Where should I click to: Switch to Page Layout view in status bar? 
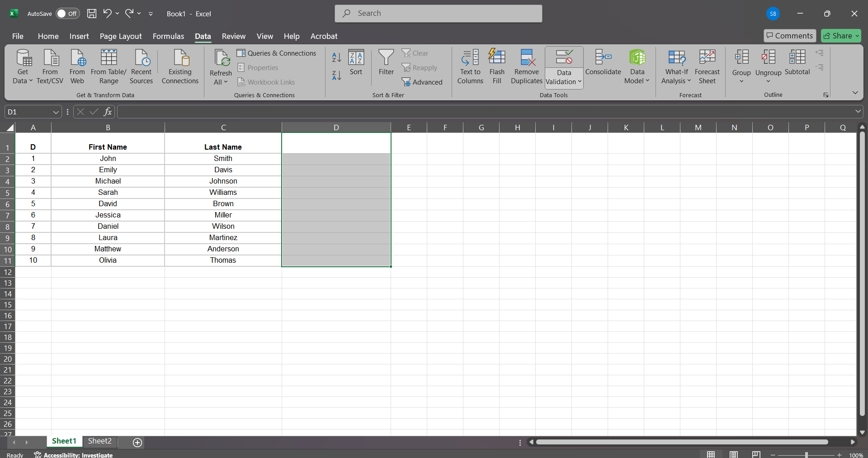point(733,454)
